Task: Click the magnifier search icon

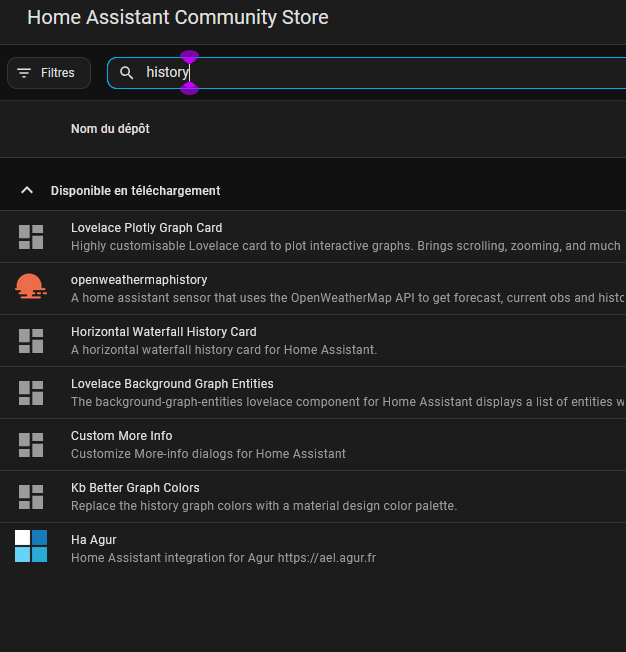Action: pos(126,73)
